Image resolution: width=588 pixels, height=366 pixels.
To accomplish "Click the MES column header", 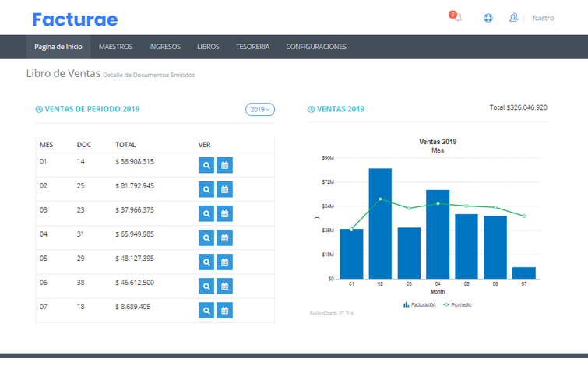I will [47, 145].
